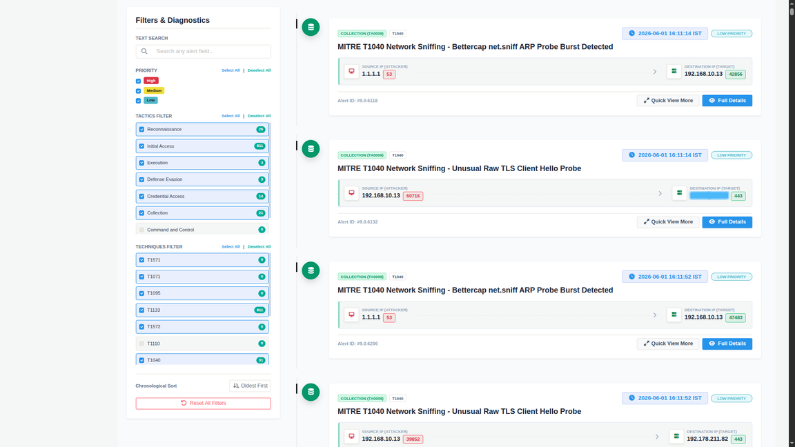Click attacker monitor icon beside source 1.1.1.1 port 53 at 16:11:14
Image resolution: width=795 pixels, height=448 pixels.
click(351, 71)
